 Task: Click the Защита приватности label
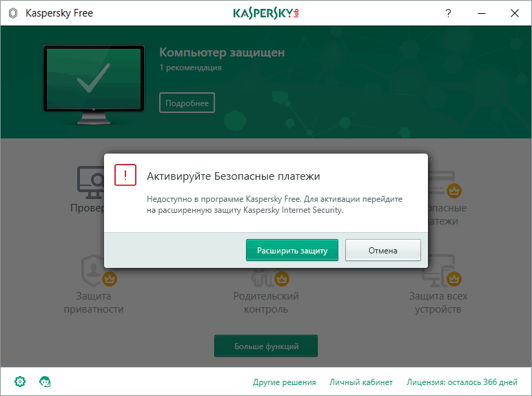click(94, 302)
